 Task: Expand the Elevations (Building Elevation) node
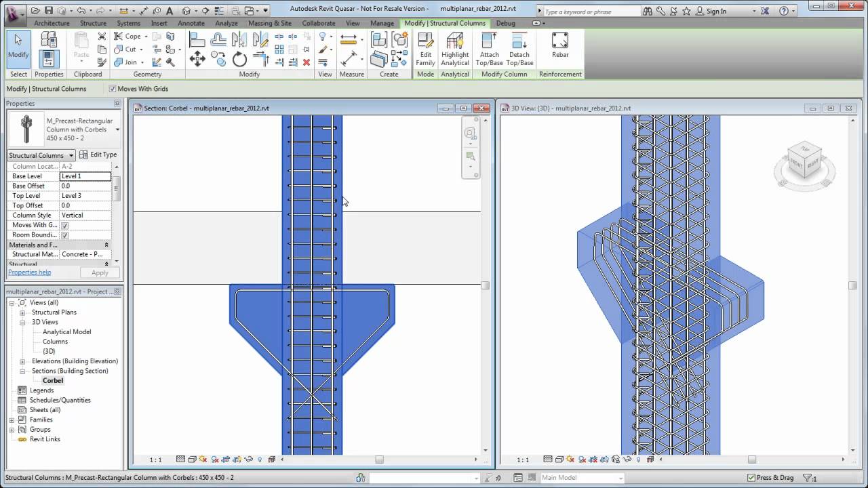22,361
